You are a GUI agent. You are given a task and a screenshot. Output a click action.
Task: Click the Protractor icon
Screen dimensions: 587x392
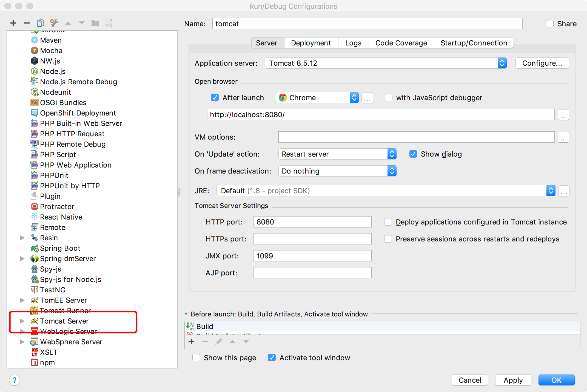click(34, 207)
